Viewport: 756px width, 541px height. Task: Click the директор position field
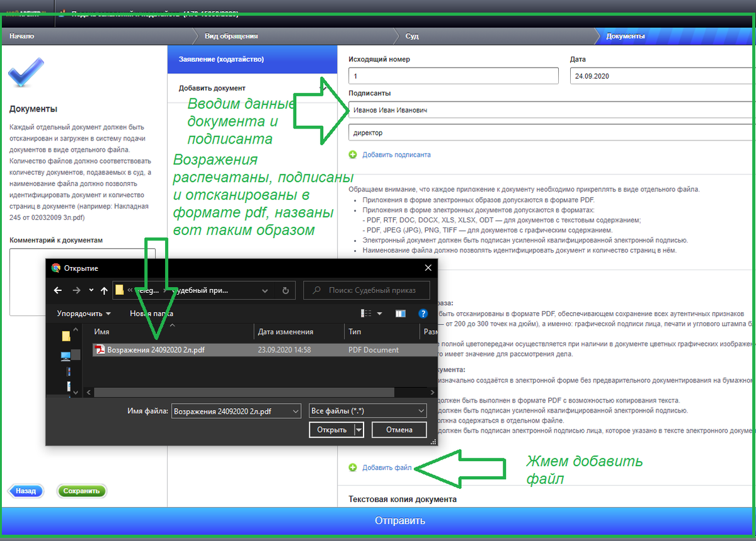[x=552, y=133]
